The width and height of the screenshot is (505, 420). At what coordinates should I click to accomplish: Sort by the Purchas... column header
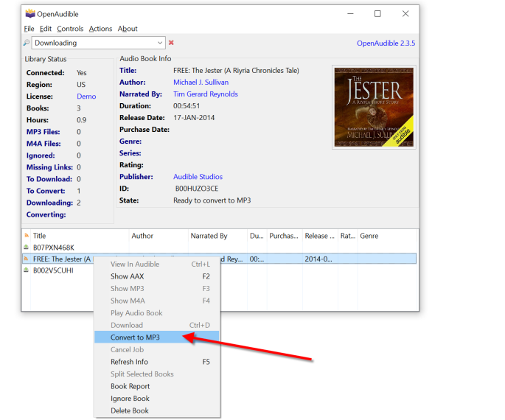[285, 236]
